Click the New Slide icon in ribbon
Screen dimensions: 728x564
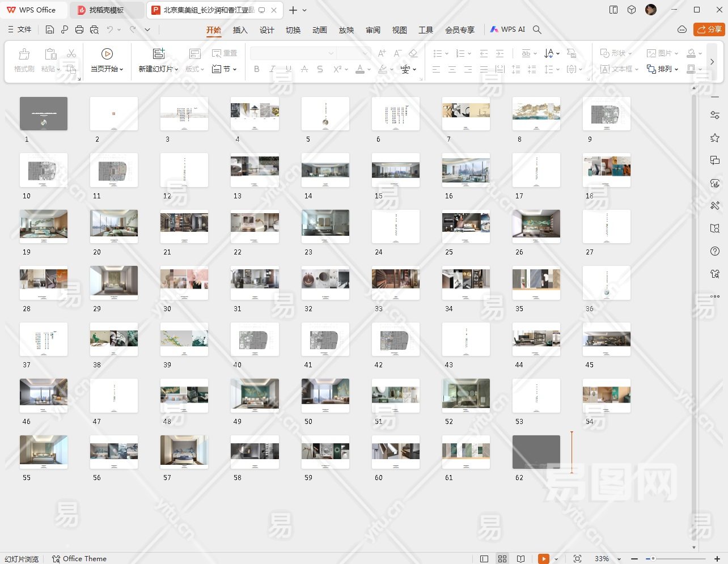(159, 54)
